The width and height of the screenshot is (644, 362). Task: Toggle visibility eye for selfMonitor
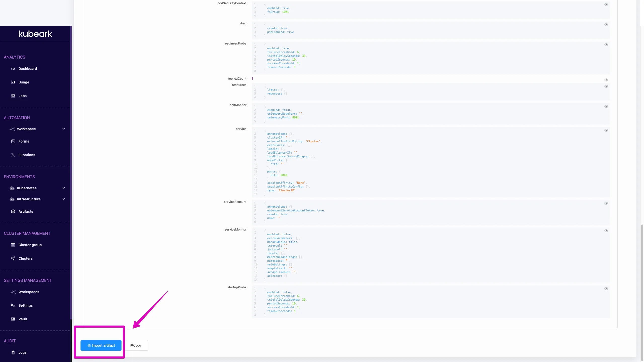tap(606, 106)
